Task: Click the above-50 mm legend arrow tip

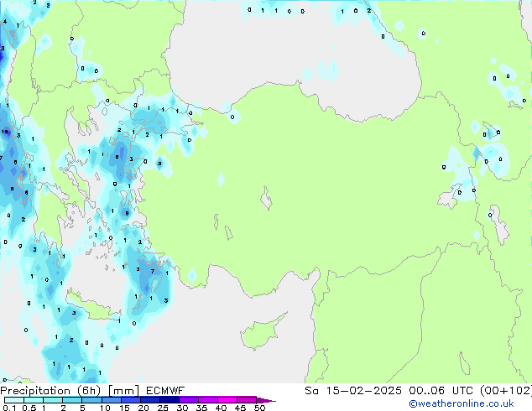Action: point(266,400)
